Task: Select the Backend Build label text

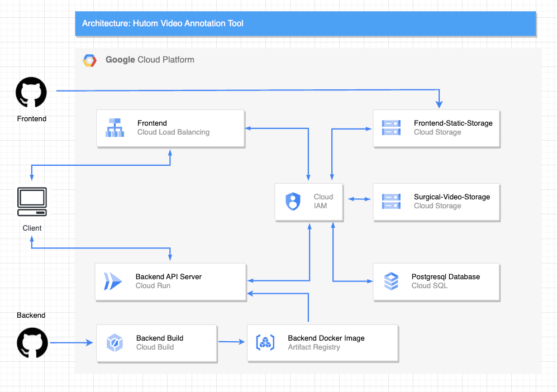Action: pyautogui.click(x=160, y=338)
